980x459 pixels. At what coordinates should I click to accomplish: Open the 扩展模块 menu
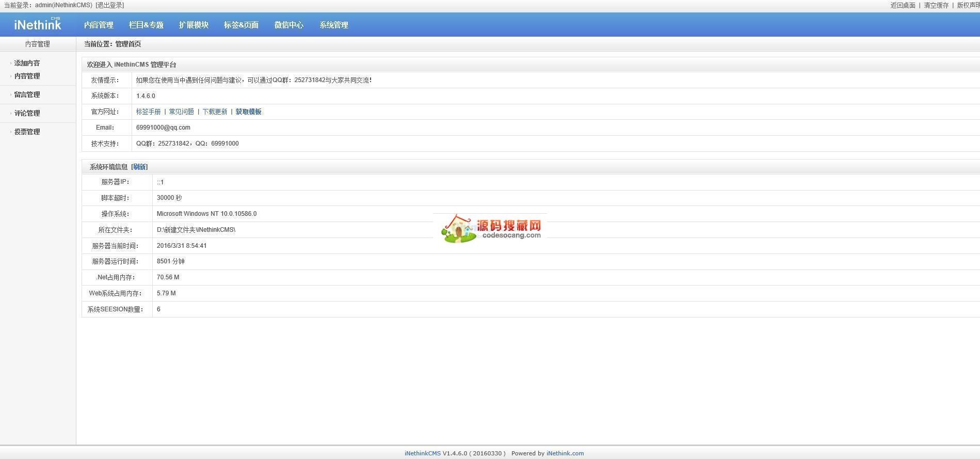pos(194,25)
